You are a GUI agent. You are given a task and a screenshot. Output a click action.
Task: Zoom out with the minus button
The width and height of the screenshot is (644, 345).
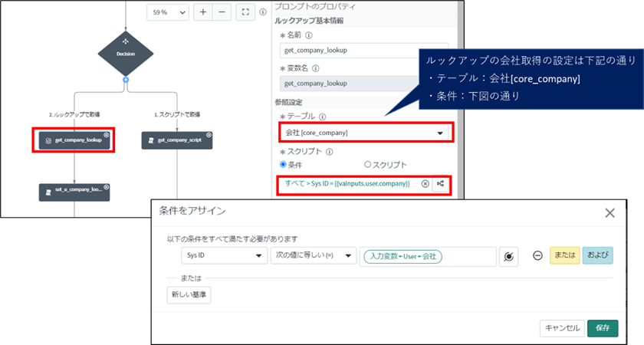tap(222, 12)
